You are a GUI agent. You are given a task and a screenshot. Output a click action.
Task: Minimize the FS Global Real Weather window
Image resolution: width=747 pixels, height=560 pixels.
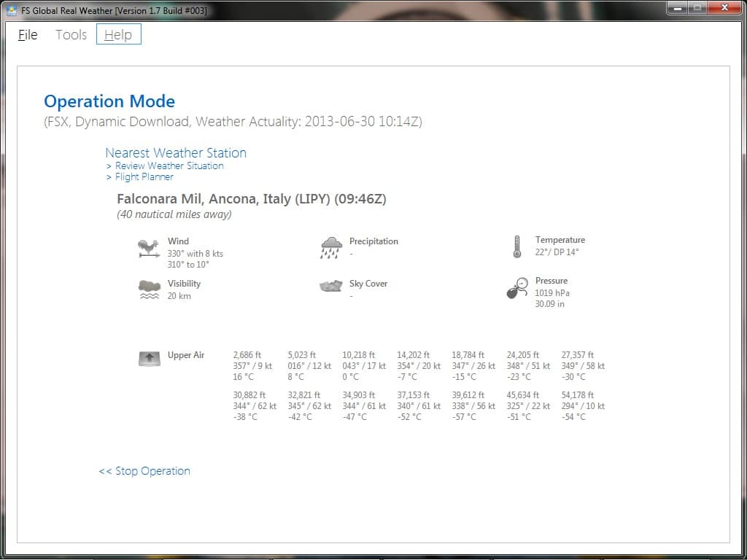pos(677,8)
